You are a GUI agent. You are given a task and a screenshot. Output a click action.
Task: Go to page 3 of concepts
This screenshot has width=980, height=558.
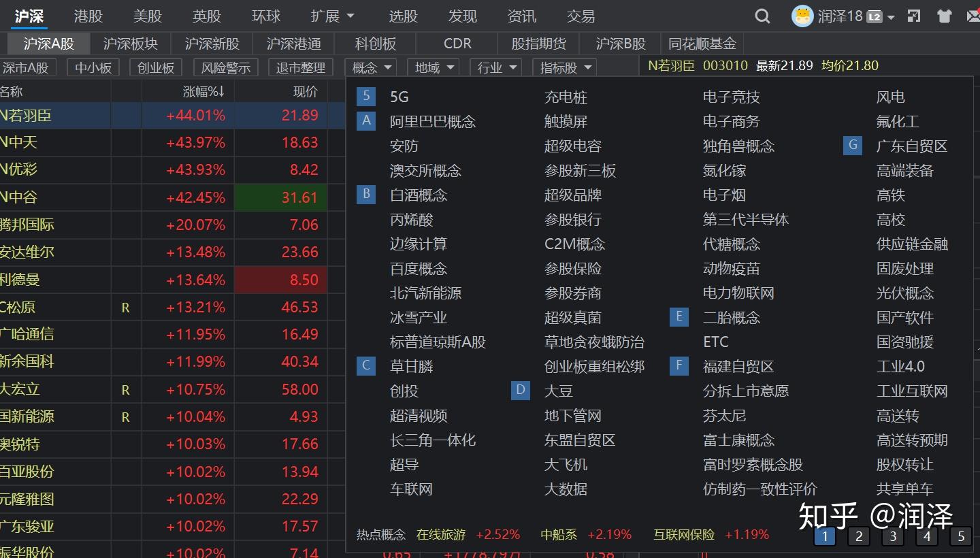[x=892, y=536]
